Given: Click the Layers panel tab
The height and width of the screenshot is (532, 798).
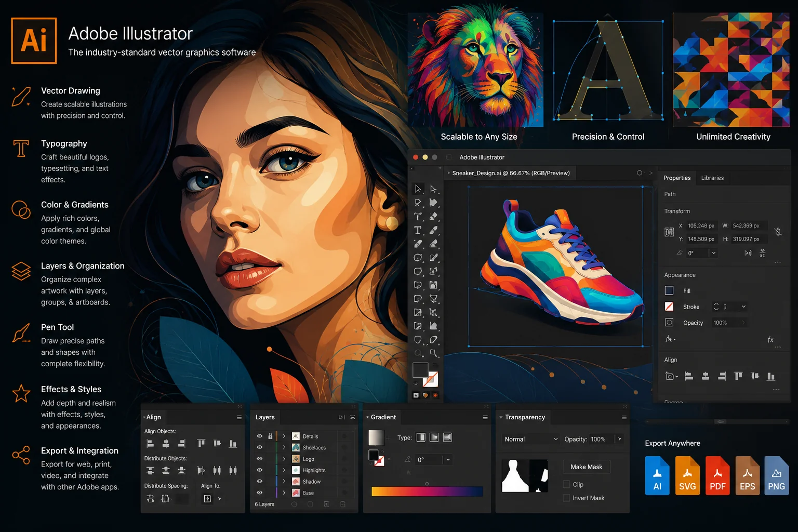Looking at the screenshot, I should coord(265,417).
